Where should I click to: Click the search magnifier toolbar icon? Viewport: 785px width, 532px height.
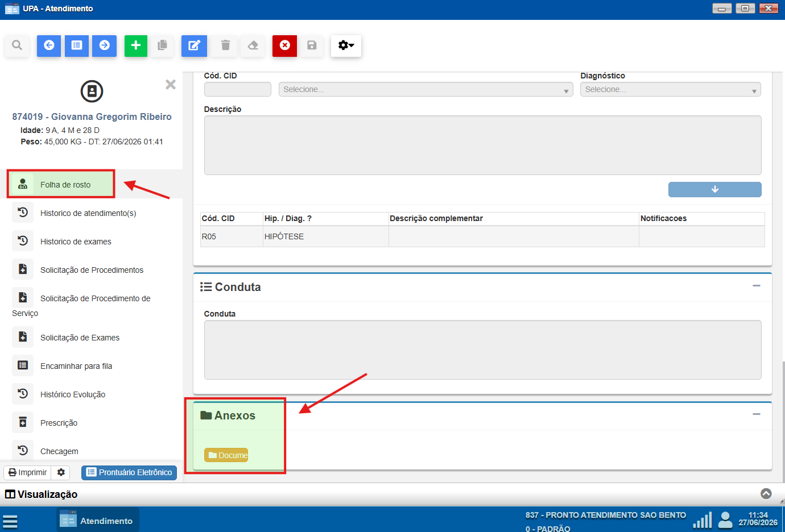click(17, 45)
